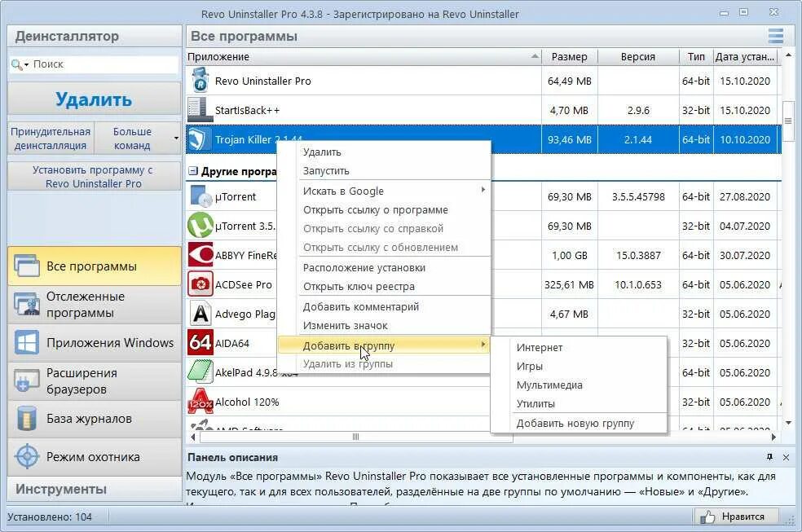Add program to Игры group
The width and height of the screenshot is (802, 532).
pos(530,366)
